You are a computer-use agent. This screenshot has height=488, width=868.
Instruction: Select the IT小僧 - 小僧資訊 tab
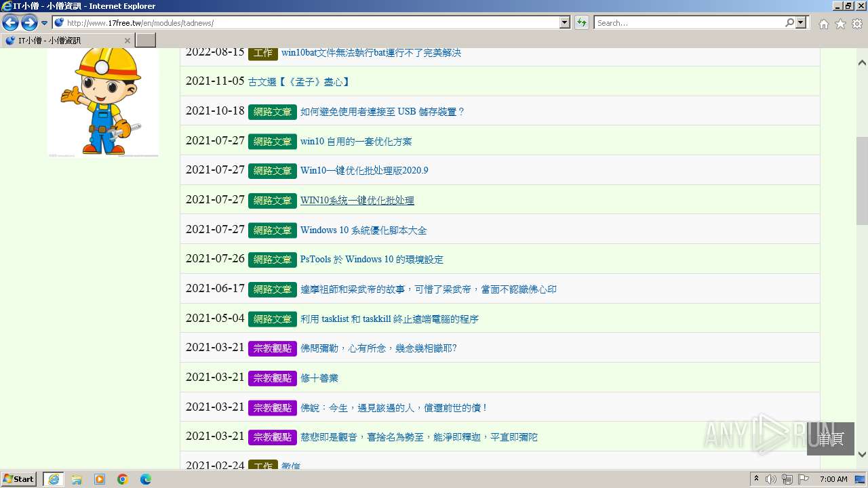67,41
